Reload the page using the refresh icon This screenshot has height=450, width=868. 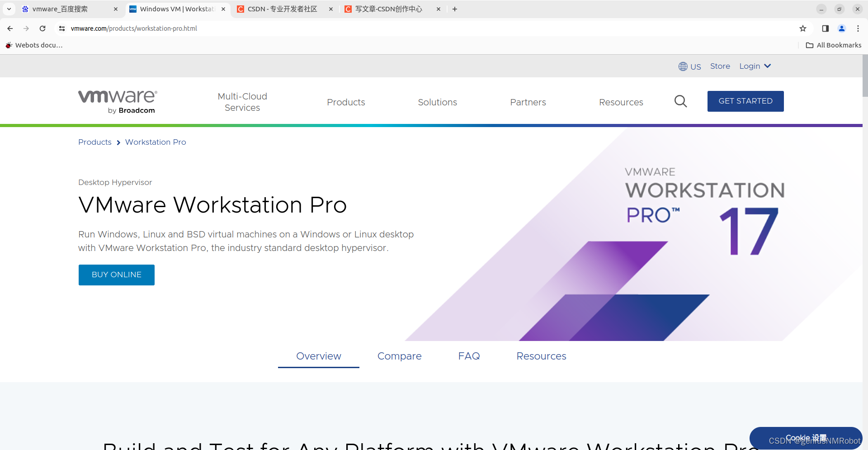coord(42,28)
